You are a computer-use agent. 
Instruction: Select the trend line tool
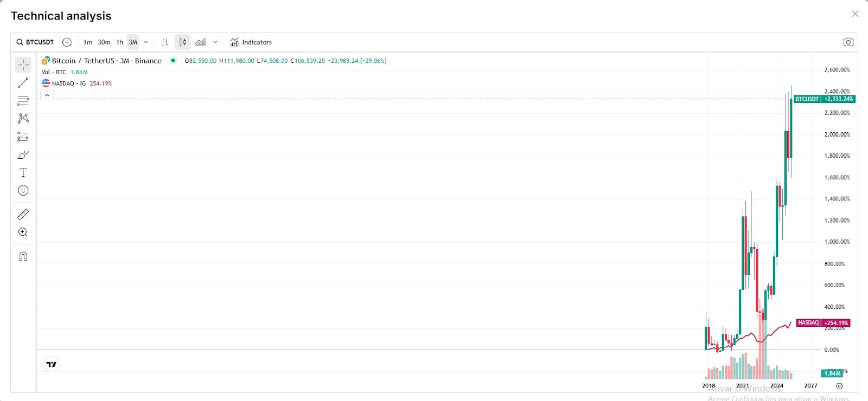point(23,83)
